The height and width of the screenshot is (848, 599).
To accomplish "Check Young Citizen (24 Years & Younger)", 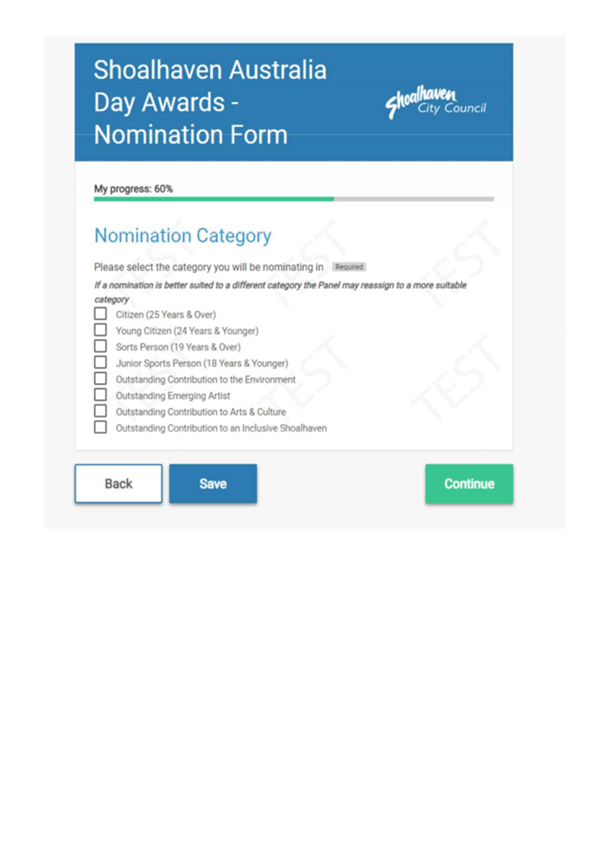I will (x=99, y=330).
